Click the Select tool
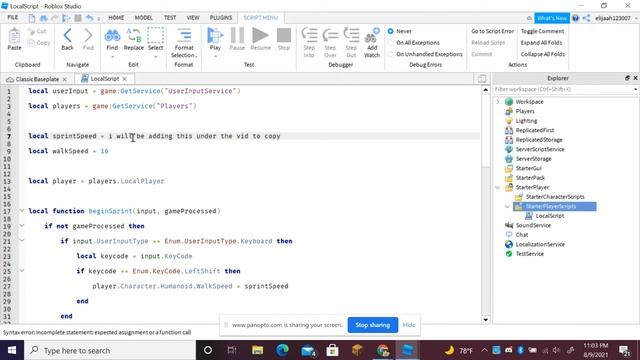The image size is (640, 360). [156, 39]
